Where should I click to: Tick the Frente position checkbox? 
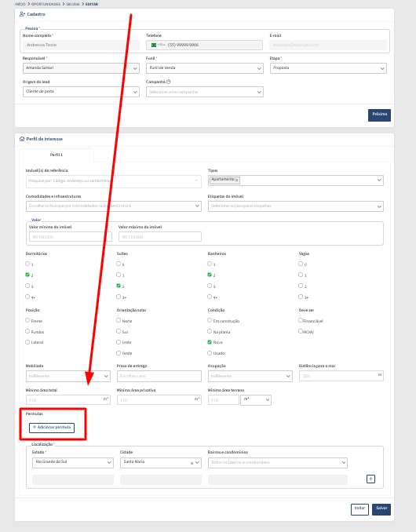27,320
